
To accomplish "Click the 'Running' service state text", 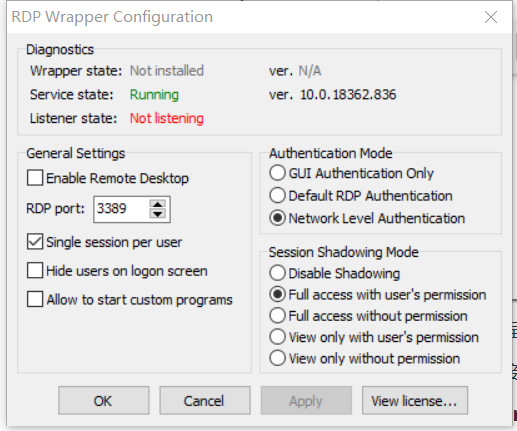I will (154, 95).
